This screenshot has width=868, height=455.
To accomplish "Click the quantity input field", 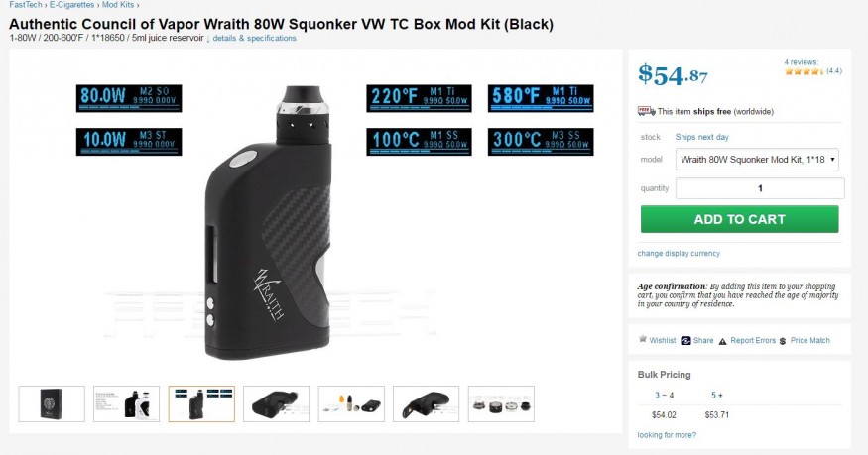I will (760, 188).
